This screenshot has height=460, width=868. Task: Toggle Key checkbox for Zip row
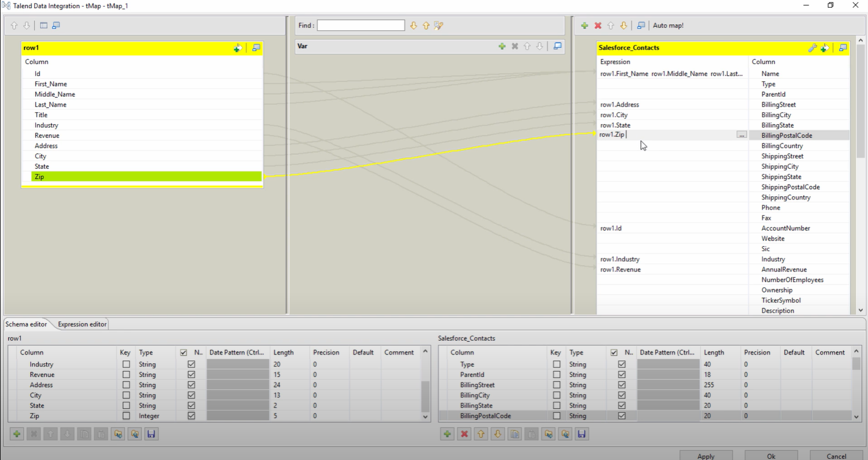pos(126,416)
